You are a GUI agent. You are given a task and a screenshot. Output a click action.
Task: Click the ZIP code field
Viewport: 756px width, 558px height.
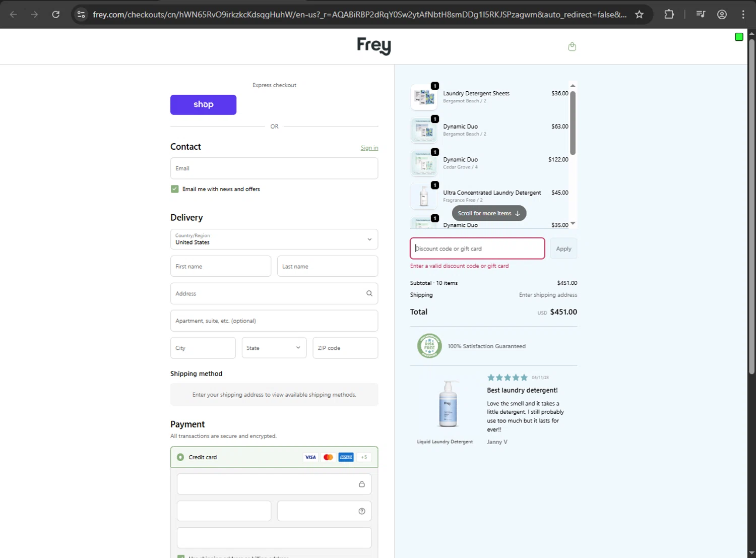tap(345, 348)
